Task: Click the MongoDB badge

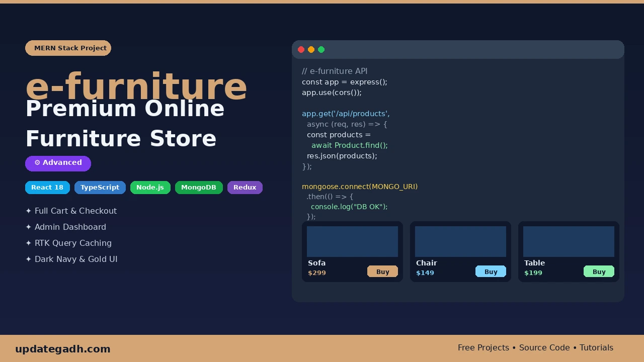Action: [199, 187]
